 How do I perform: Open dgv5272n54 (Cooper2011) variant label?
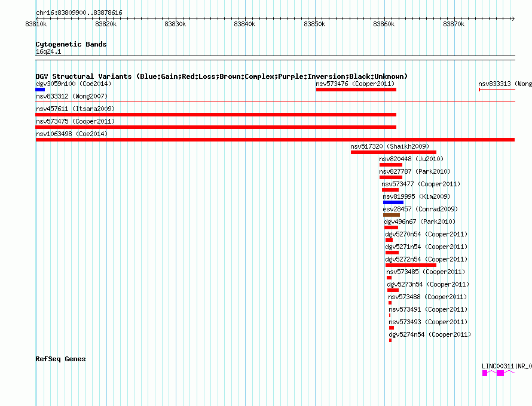point(426,259)
